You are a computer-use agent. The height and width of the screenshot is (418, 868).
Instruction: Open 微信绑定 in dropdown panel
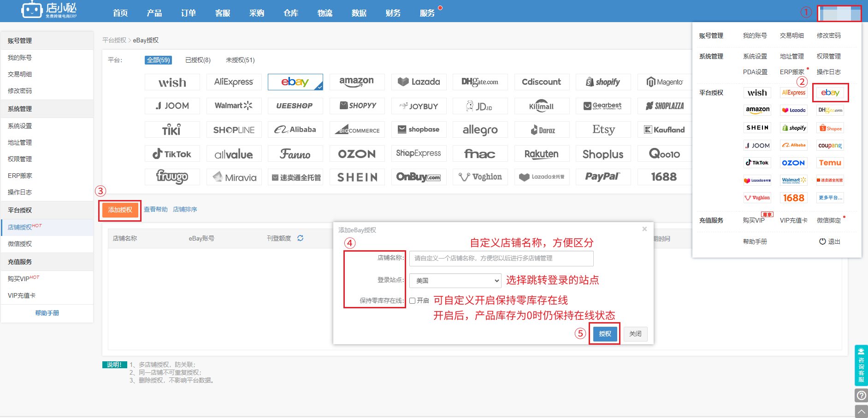pos(829,220)
